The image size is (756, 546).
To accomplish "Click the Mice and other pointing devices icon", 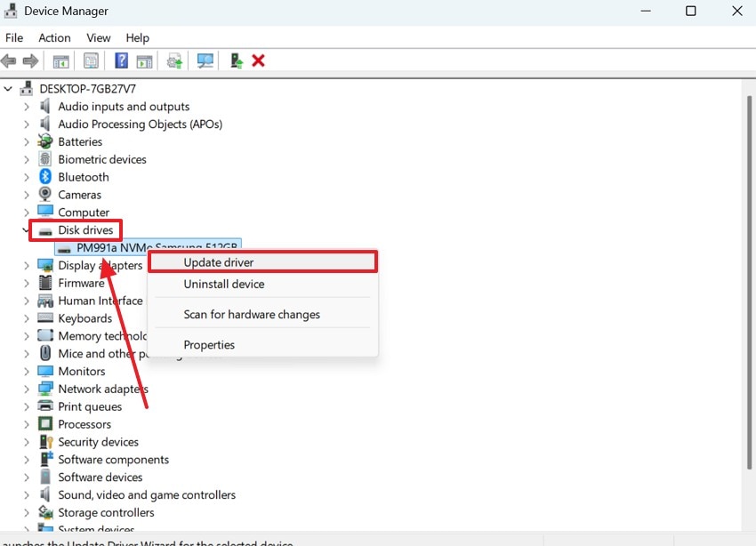I will [x=45, y=353].
